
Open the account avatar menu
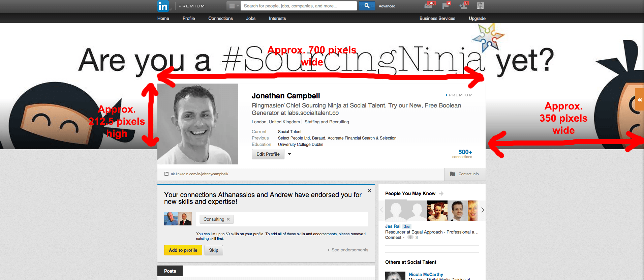click(x=481, y=5)
